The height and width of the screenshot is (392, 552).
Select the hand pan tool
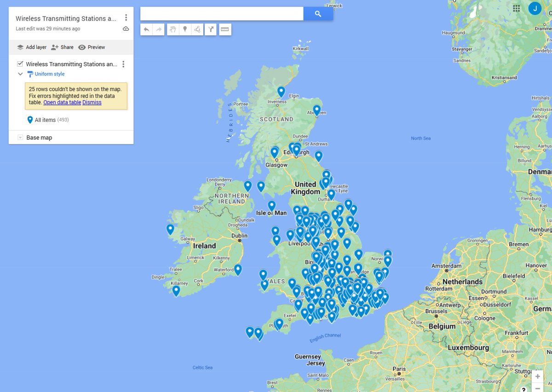(x=172, y=29)
